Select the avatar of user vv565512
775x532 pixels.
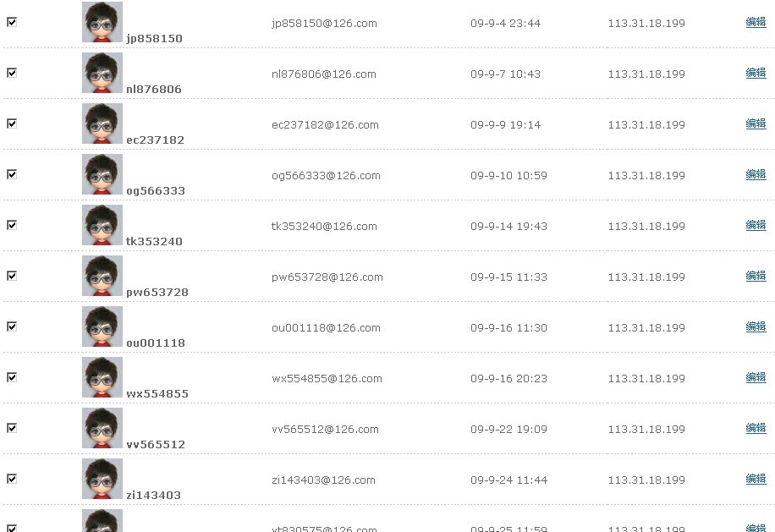[102, 428]
